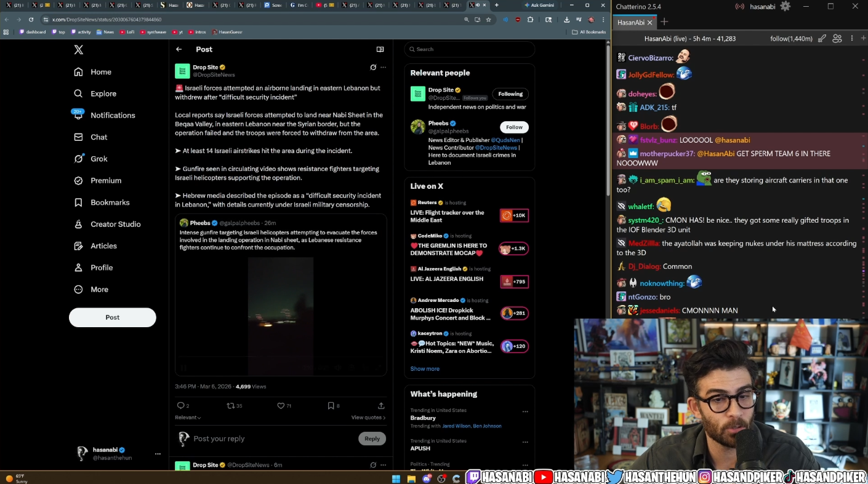Open the three-dot menu on main post
The width and height of the screenshot is (868, 484).
point(383,67)
